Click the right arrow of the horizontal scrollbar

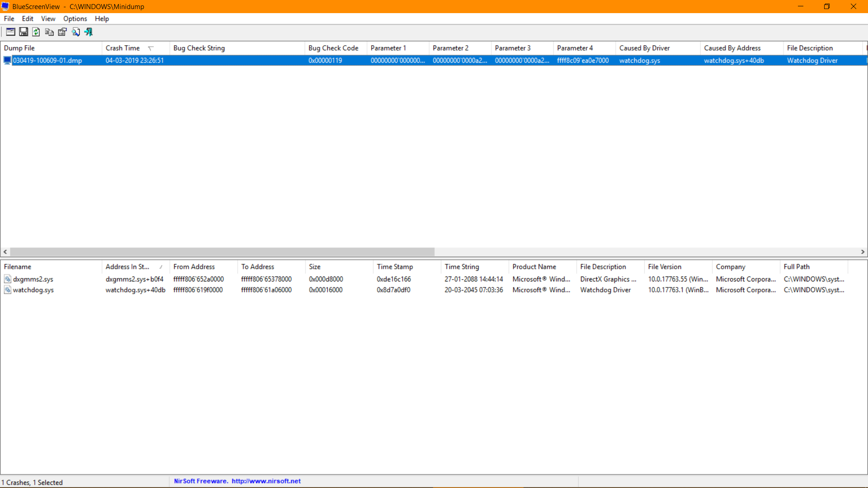pos(863,252)
